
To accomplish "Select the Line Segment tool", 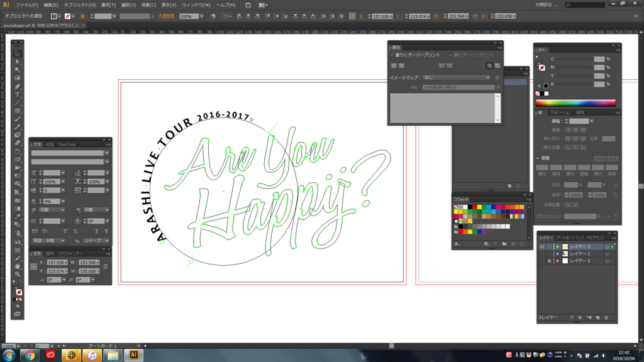I will coord(17,103).
